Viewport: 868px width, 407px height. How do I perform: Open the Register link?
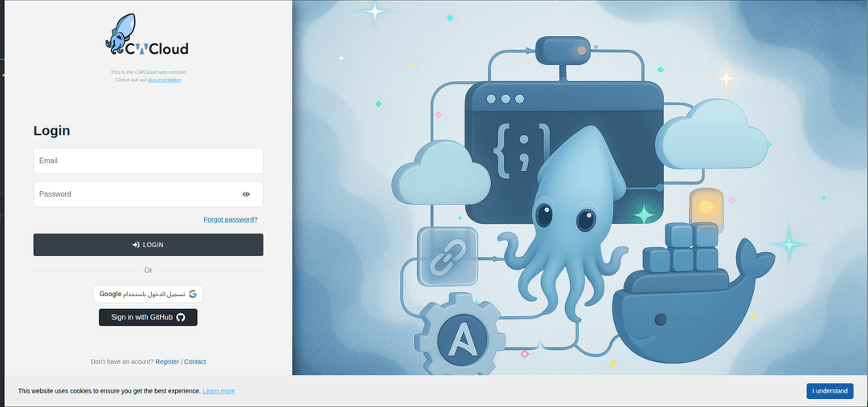pyautogui.click(x=167, y=362)
